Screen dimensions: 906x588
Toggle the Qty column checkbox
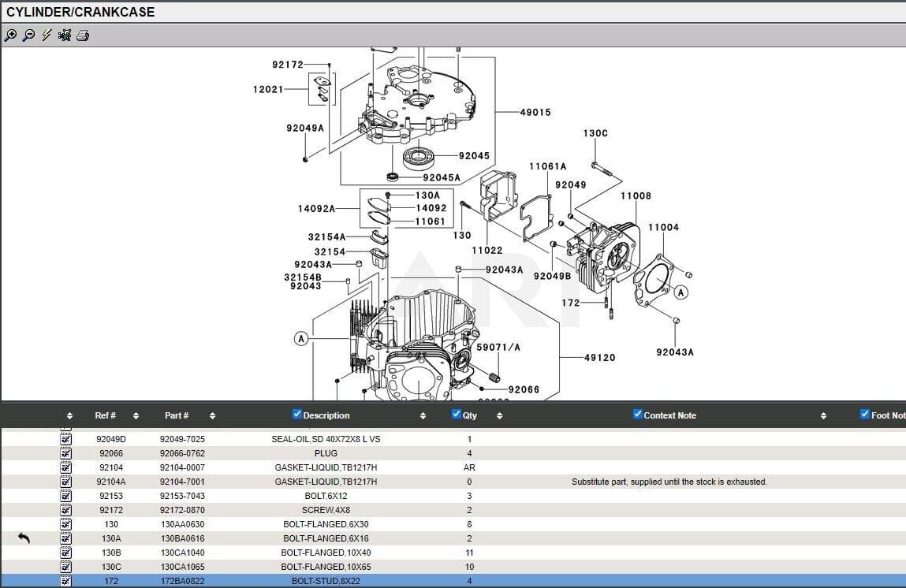[457, 415]
